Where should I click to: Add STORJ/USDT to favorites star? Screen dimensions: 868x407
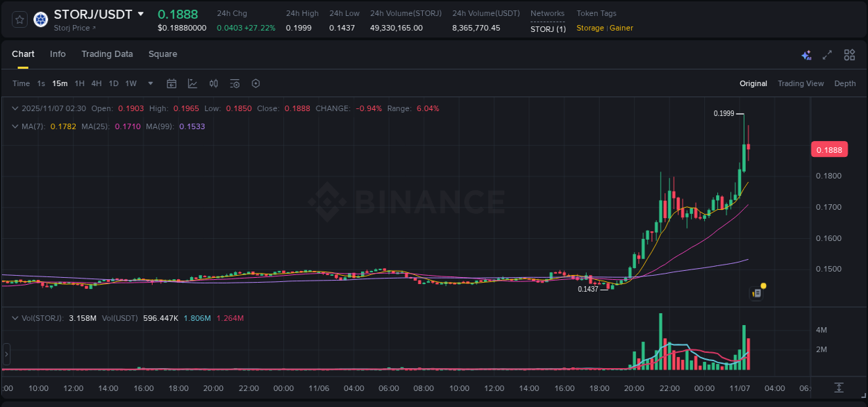coord(19,19)
